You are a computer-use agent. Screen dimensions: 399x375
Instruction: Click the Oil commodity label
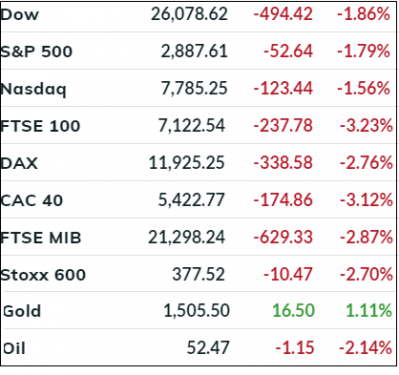click(x=14, y=349)
